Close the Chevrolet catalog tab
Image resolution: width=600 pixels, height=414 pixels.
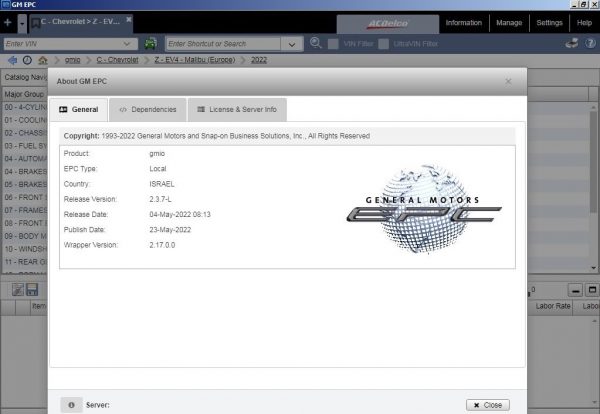pos(129,20)
